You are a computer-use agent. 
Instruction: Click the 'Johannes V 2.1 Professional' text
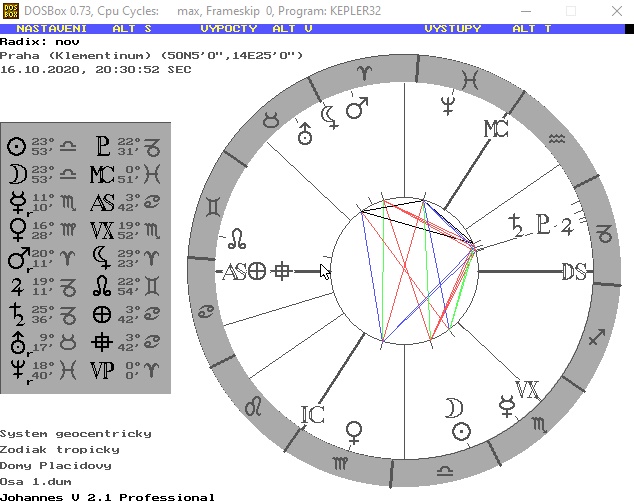point(107,497)
